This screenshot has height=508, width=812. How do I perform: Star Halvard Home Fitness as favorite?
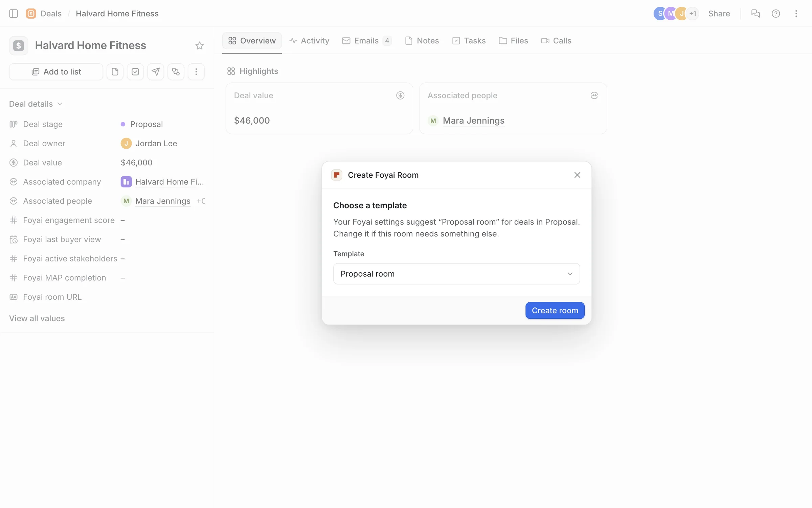tap(200, 45)
